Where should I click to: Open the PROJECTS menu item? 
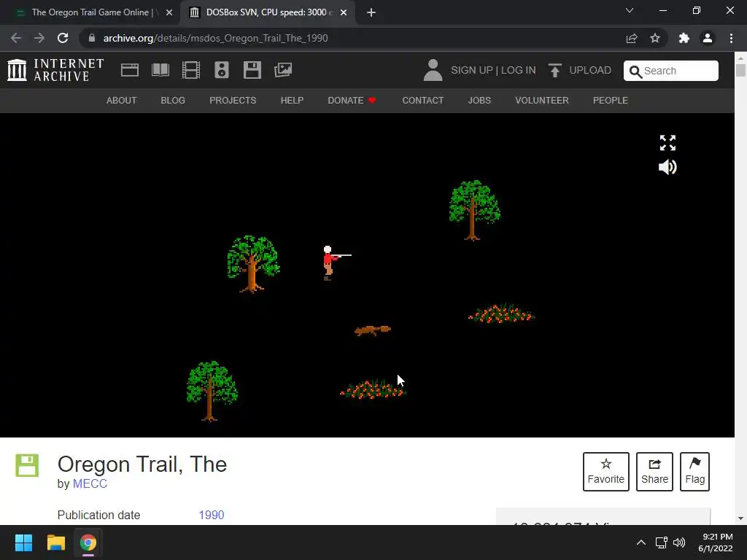(233, 101)
